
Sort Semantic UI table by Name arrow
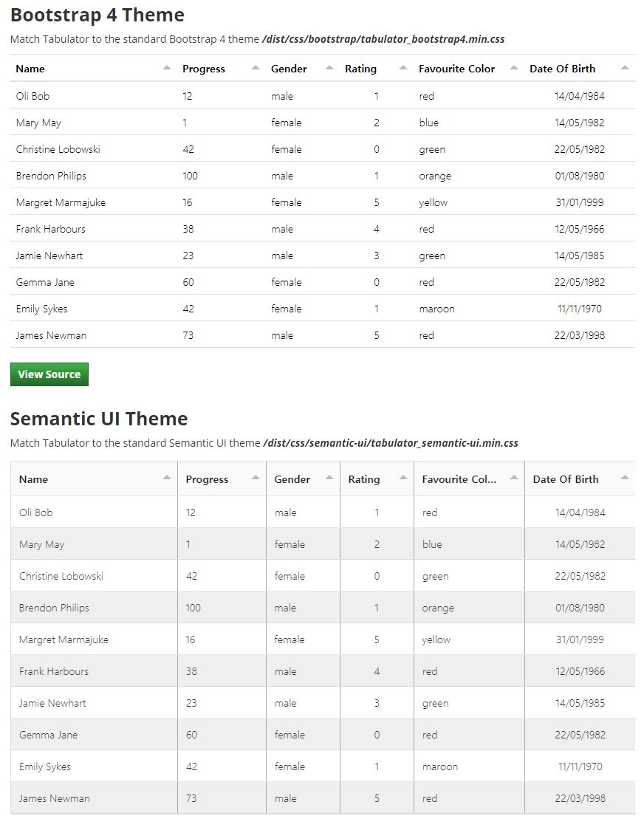coord(167,478)
